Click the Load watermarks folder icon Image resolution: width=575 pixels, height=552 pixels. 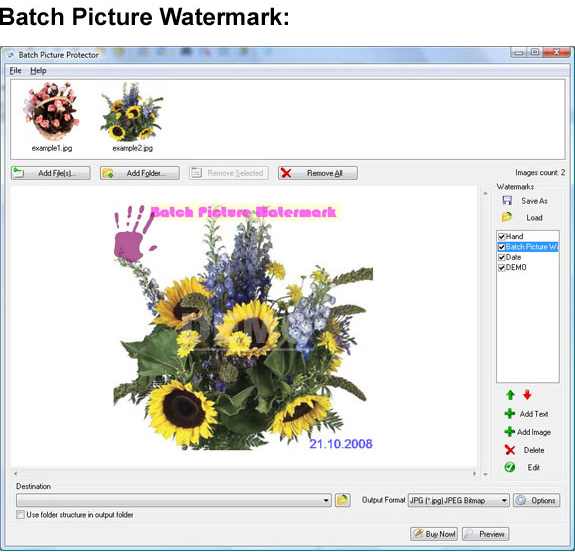click(507, 217)
